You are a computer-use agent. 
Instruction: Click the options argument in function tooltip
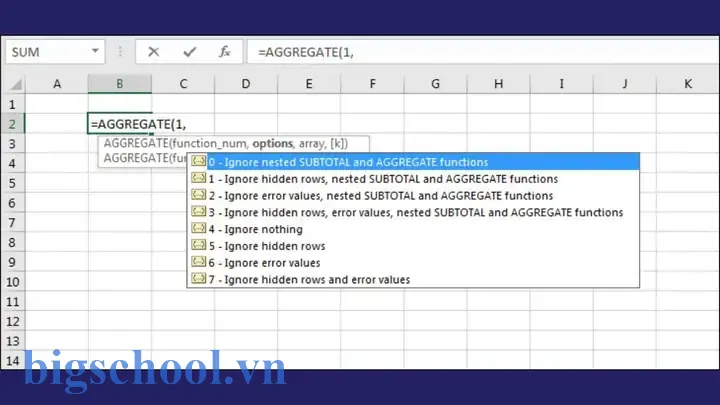click(x=272, y=143)
